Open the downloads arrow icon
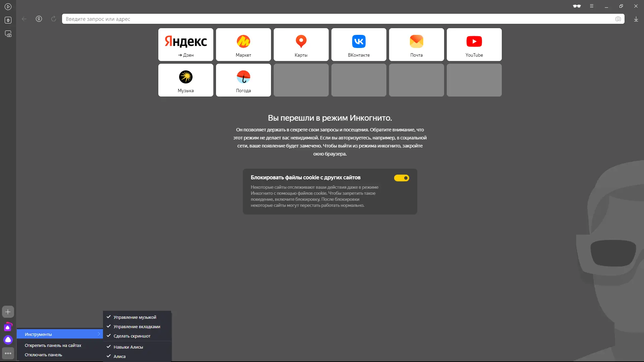644x362 pixels. pyautogui.click(x=636, y=19)
